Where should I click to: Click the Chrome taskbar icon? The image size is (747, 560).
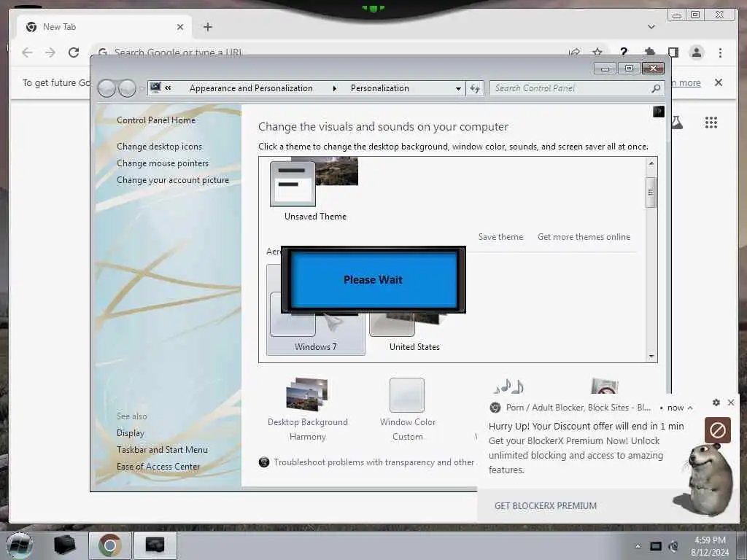point(109,545)
